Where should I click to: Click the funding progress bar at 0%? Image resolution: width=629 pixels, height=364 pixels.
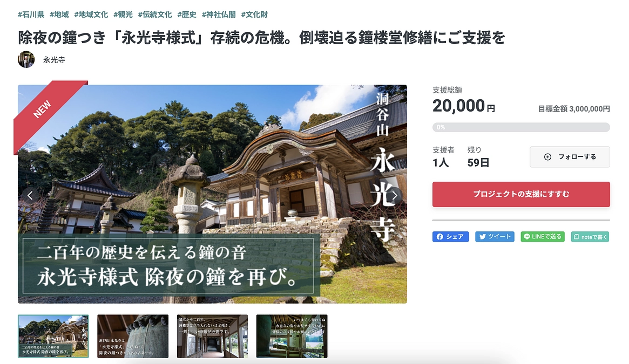click(521, 127)
